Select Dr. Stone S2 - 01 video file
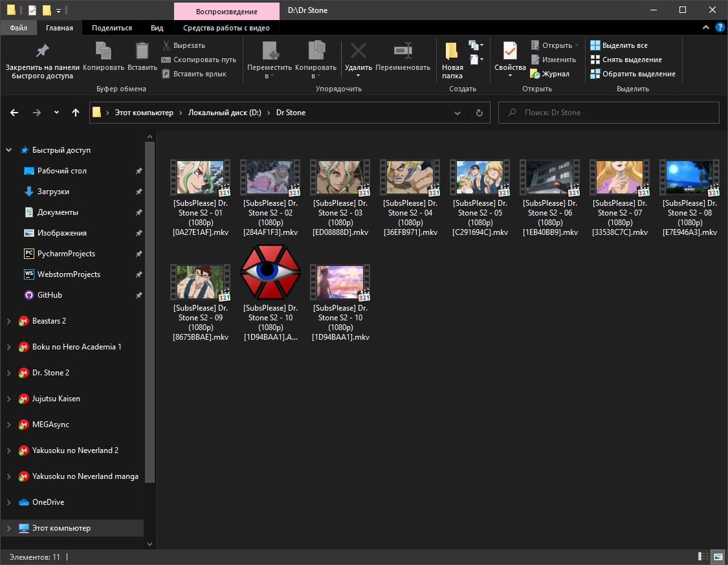 (x=201, y=198)
